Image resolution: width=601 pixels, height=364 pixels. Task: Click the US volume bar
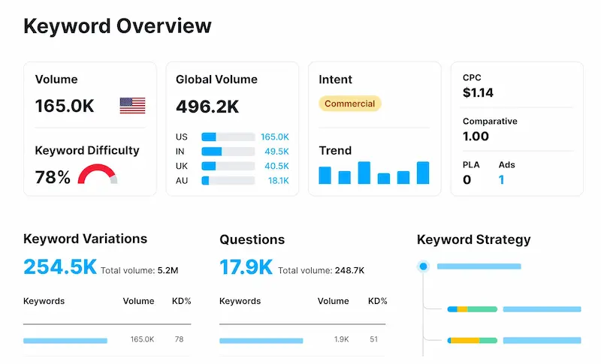click(x=228, y=137)
